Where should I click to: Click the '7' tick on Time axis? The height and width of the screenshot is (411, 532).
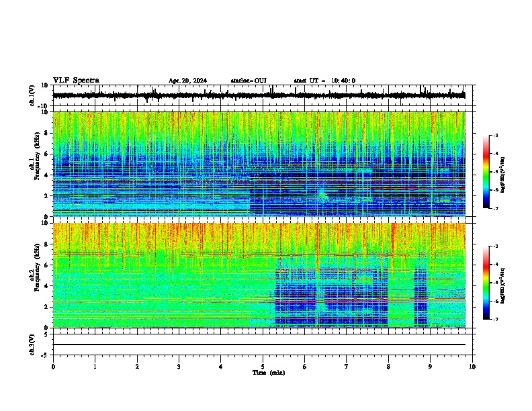(x=347, y=367)
